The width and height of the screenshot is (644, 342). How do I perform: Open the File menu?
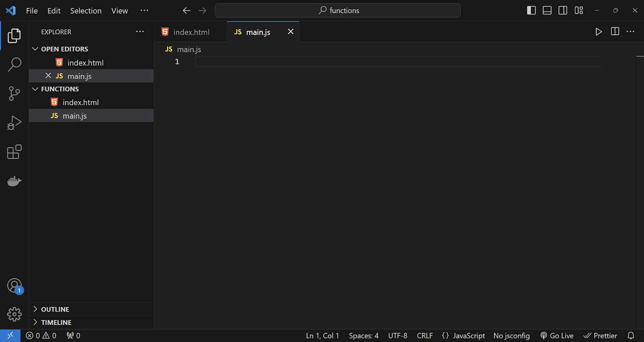tap(32, 11)
